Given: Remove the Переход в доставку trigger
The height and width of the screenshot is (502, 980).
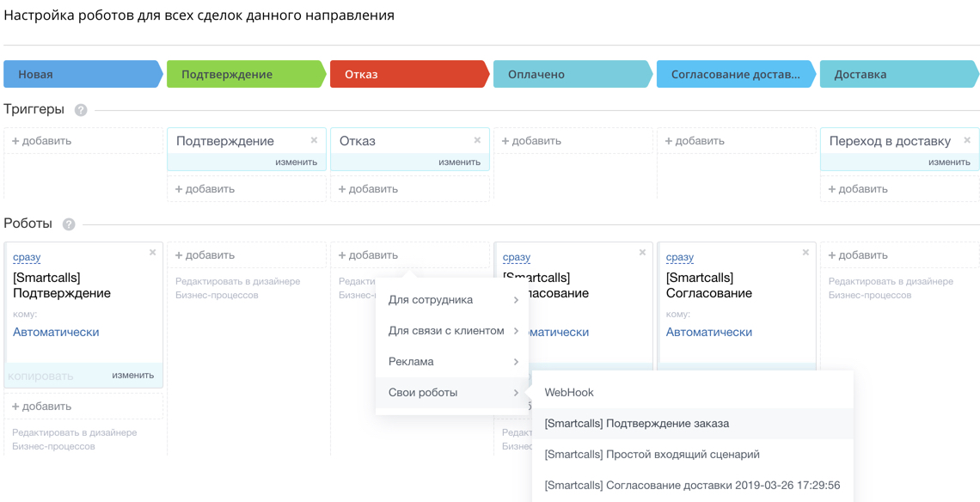Looking at the screenshot, I should point(967,140).
